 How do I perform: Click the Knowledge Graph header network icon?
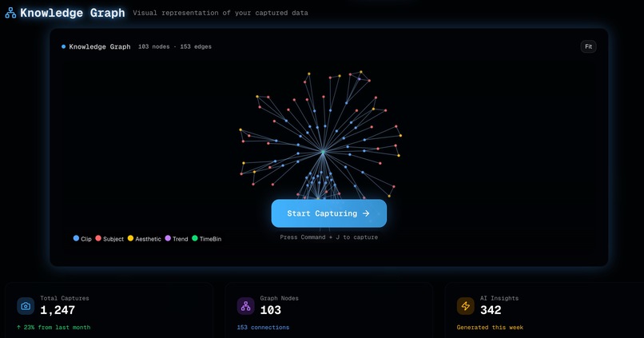click(x=10, y=13)
